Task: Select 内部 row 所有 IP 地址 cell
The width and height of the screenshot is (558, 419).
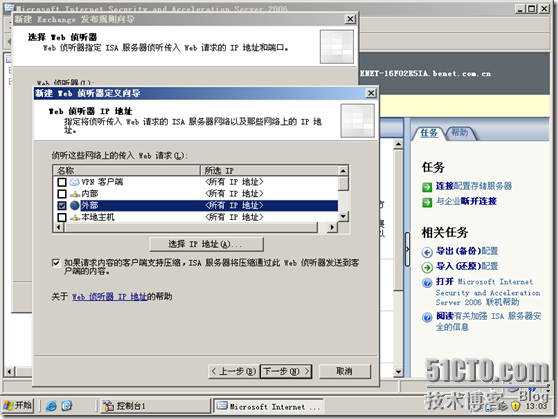Action: click(234, 194)
